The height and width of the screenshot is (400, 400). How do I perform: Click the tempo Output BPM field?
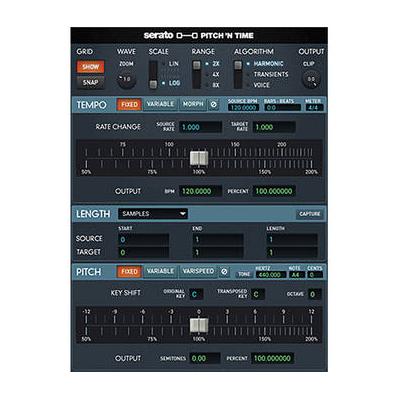201,191
